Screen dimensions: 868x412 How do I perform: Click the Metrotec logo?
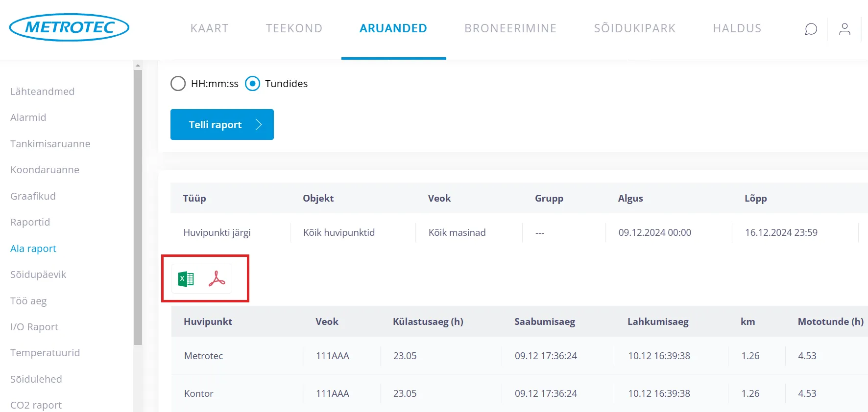pos(69,27)
